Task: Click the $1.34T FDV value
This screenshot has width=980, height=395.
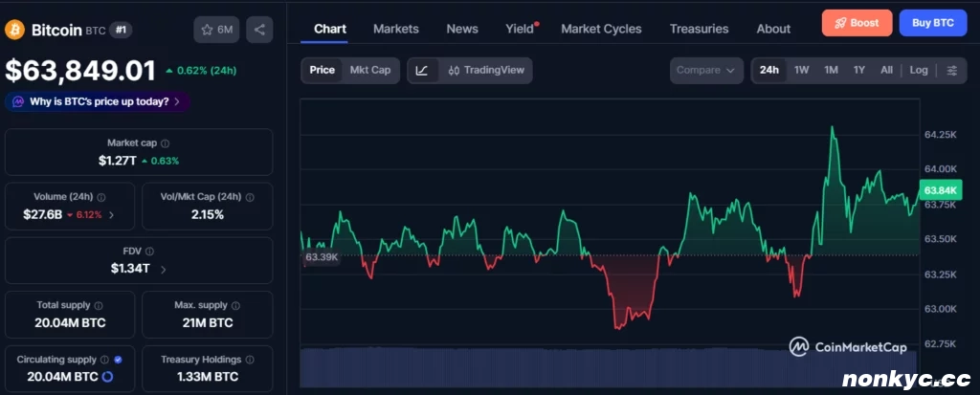Action: point(130,270)
